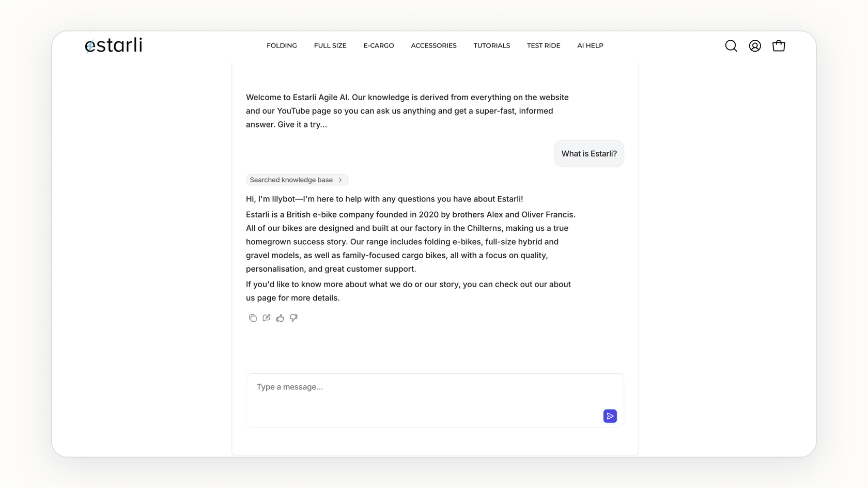Screen dimensions: 868x488
Task: Open the site search
Action: 731,45
